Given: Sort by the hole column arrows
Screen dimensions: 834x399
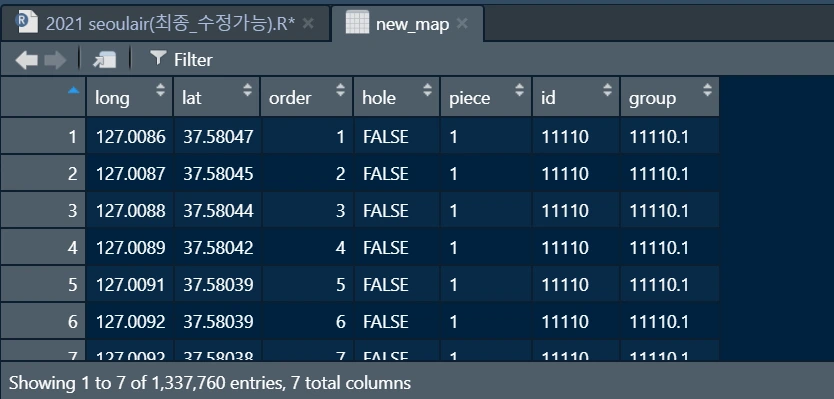Looking at the screenshot, I should click(427, 90).
